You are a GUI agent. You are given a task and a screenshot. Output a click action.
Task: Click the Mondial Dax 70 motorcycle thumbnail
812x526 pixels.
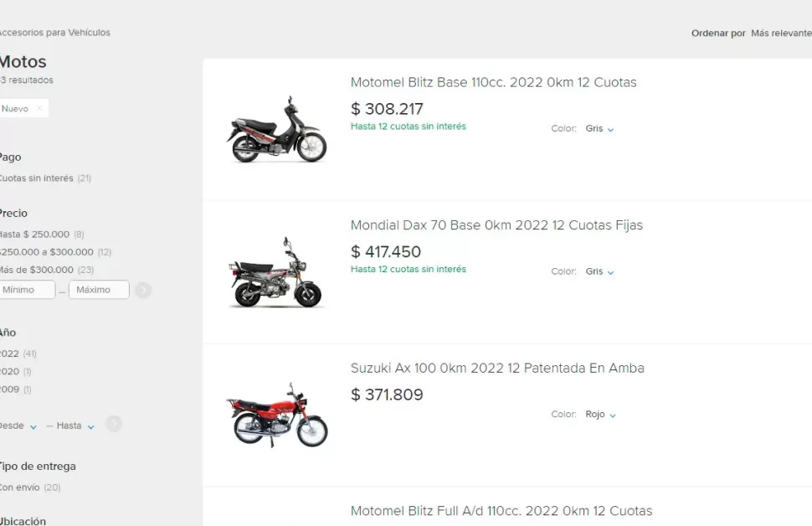pyautogui.click(x=278, y=272)
